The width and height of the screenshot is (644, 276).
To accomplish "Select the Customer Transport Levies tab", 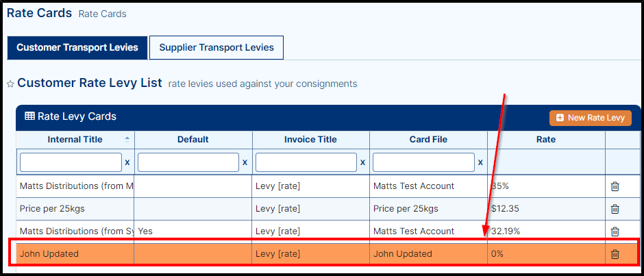I will [77, 48].
